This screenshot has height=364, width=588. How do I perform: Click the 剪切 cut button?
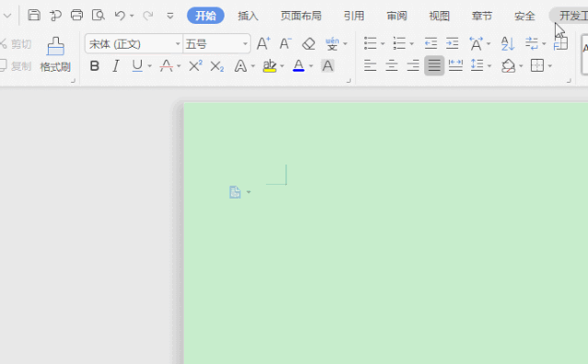pyautogui.click(x=16, y=44)
